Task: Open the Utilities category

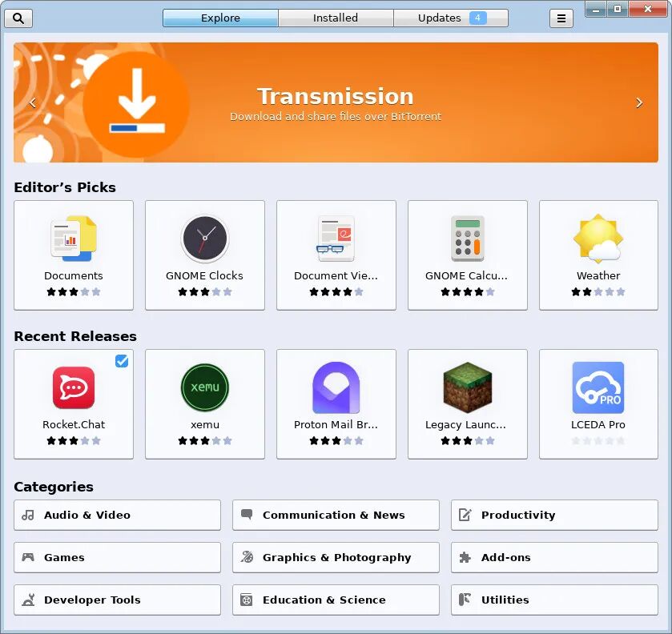Action: [x=554, y=600]
